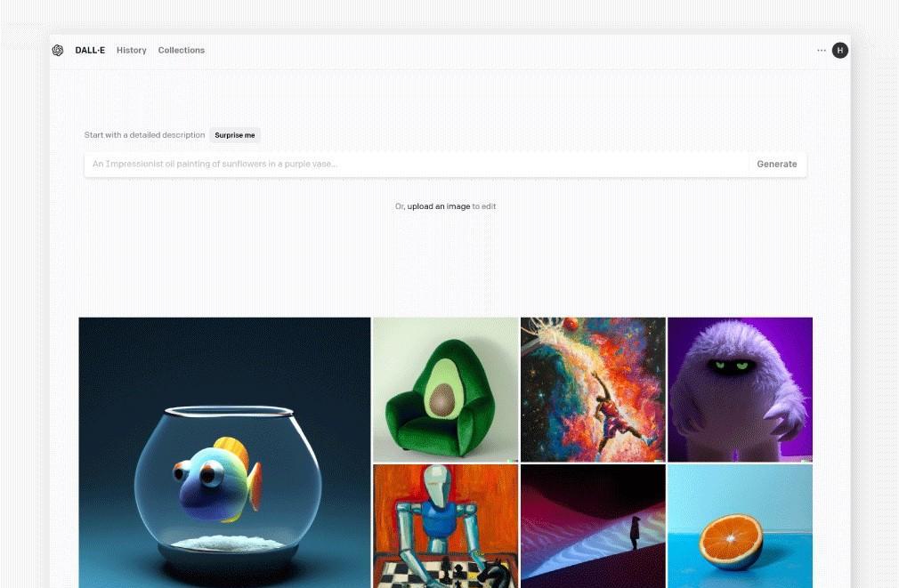
Task: Click the upload an image link
Action: point(439,206)
